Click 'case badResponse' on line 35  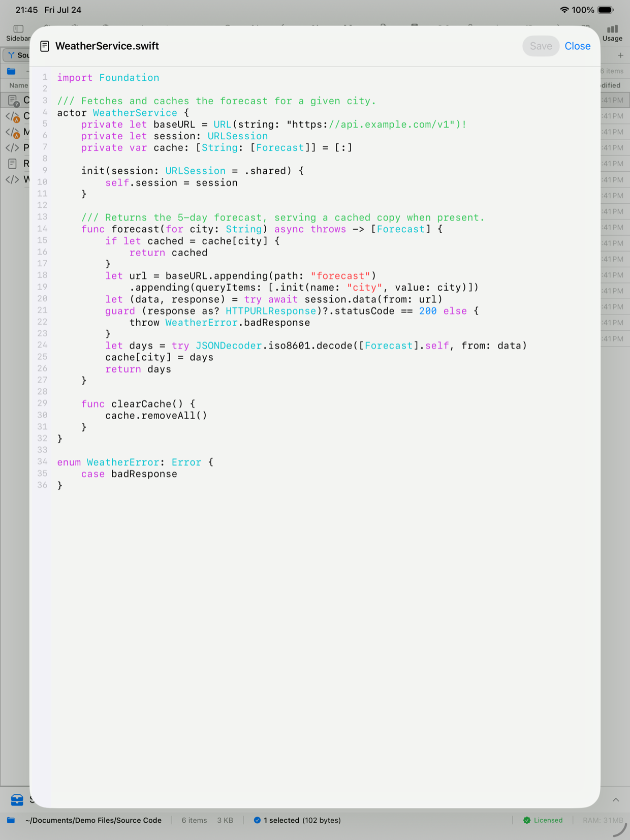[x=129, y=474]
